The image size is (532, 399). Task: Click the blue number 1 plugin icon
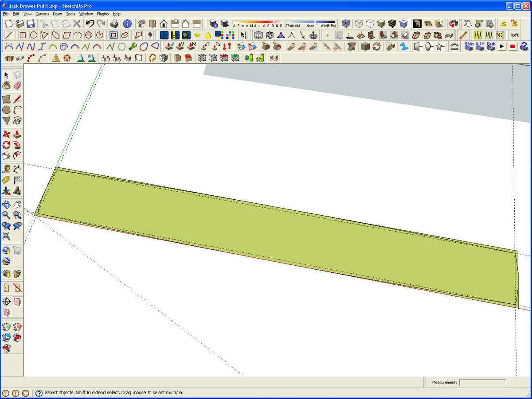point(404,46)
